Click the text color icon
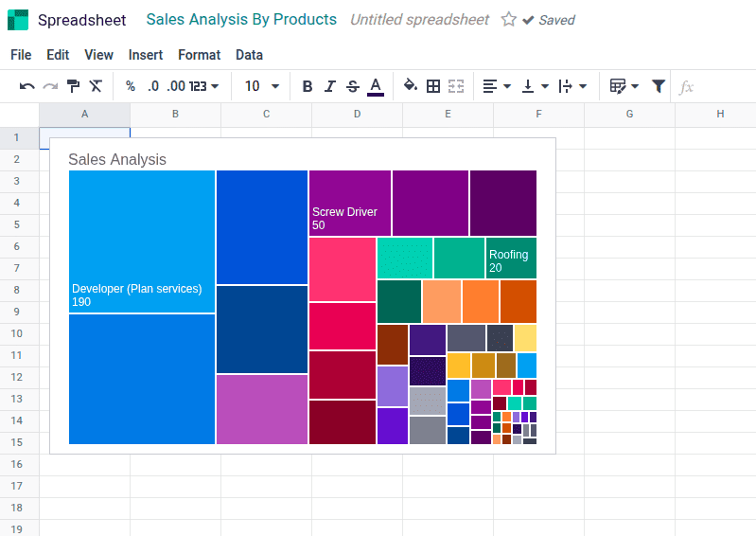This screenshot has width=756, height=536. point(376,86)
